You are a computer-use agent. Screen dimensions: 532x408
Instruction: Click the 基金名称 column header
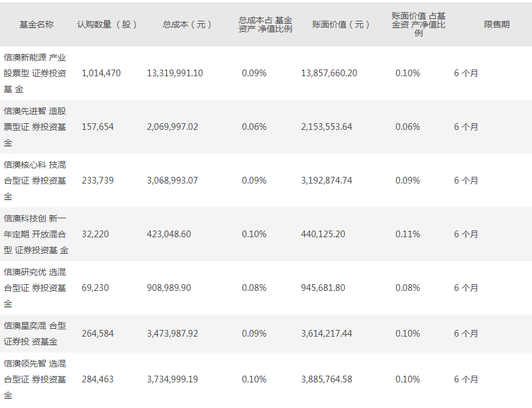(x=37, y=24)
